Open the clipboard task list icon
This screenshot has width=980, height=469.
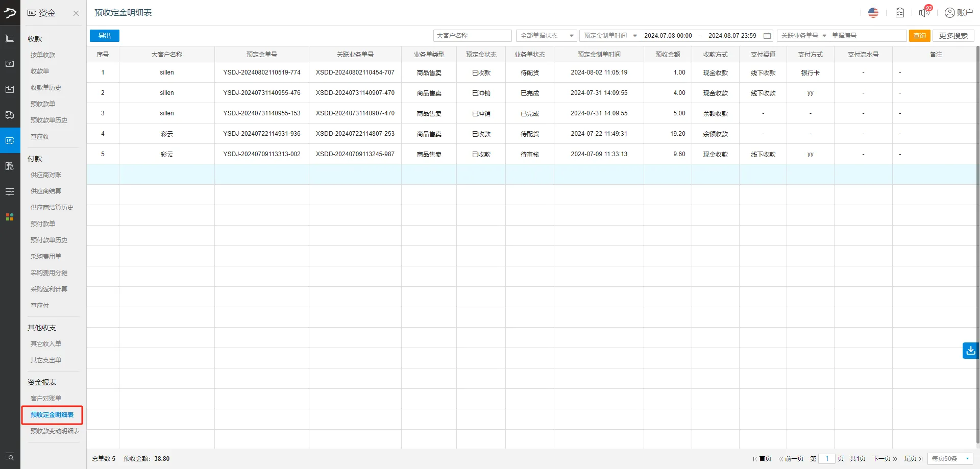click(x=900, y=13)
